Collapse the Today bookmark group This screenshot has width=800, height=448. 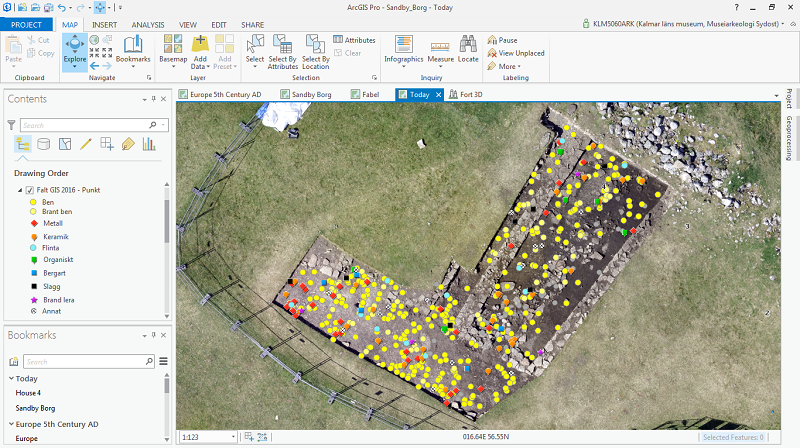point(11,379)
